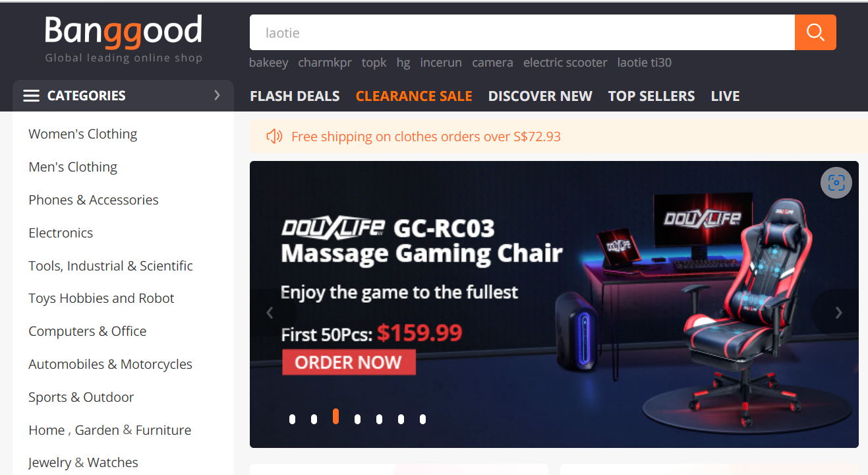This screenshot has height=475, width=868.
Task: Click the orange search magnifier button
Action: (x=815, y=32)
